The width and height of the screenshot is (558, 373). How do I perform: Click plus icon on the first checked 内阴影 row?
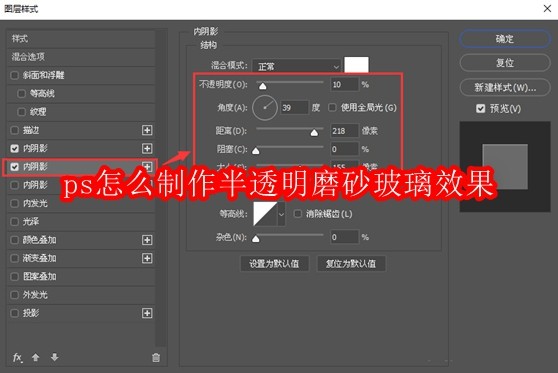tap(147, 148)
